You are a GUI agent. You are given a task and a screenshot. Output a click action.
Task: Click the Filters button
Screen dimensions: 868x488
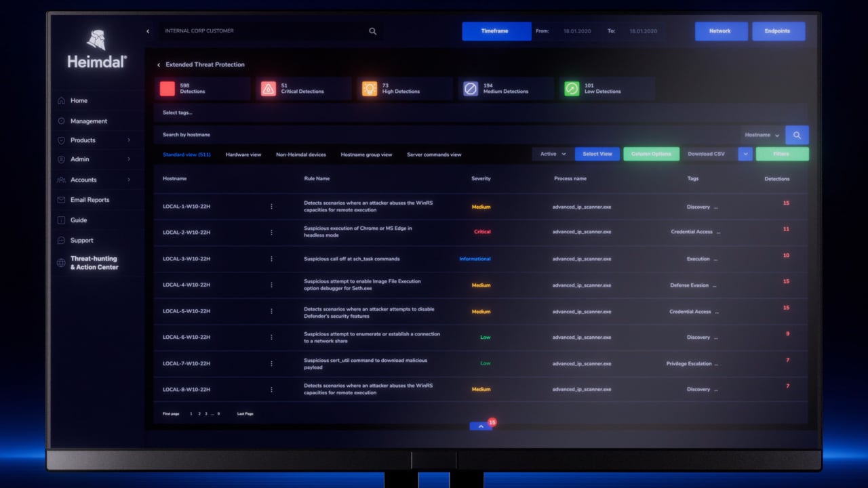(782, 154)
